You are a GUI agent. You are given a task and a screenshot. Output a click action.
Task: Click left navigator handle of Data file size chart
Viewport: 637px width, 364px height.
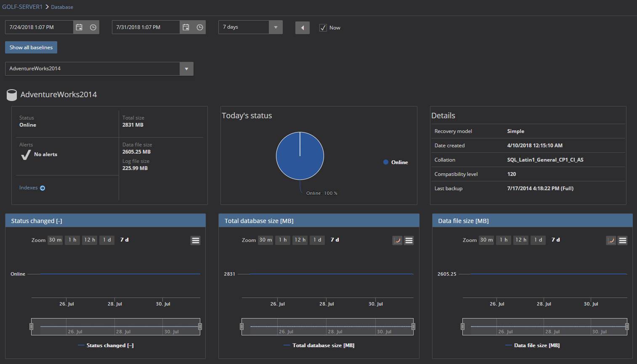(462, 327)
